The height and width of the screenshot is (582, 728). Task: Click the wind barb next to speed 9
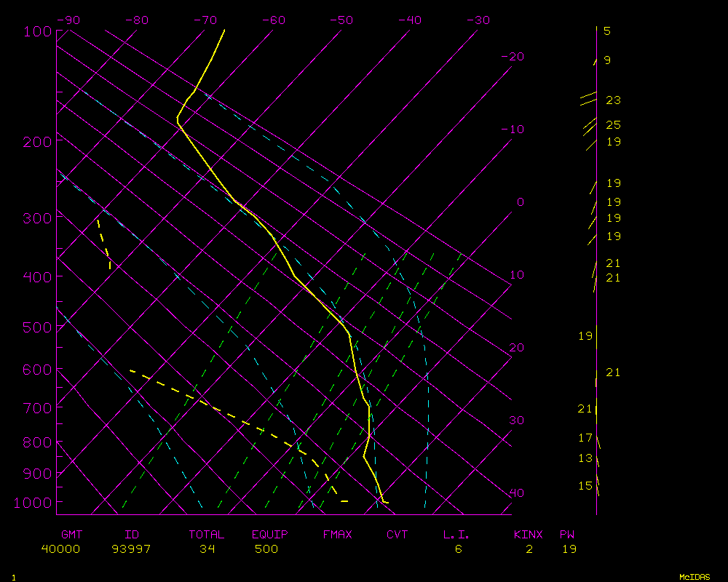(x=595, y=62)
